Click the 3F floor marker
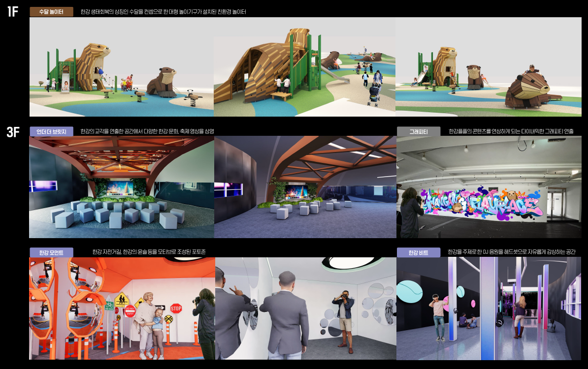This screenshot has height=369, width=588. 12,132
